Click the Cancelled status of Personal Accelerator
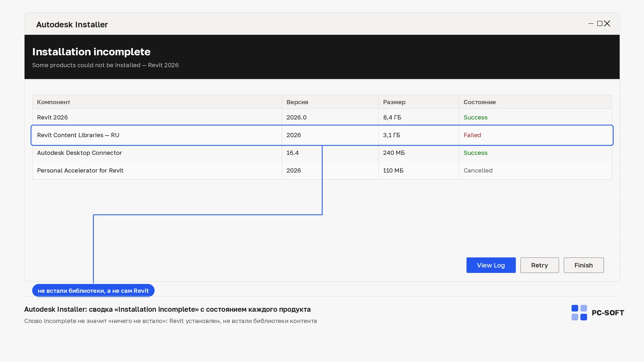This screenshot has height=362, width=644. coord(478,171)
